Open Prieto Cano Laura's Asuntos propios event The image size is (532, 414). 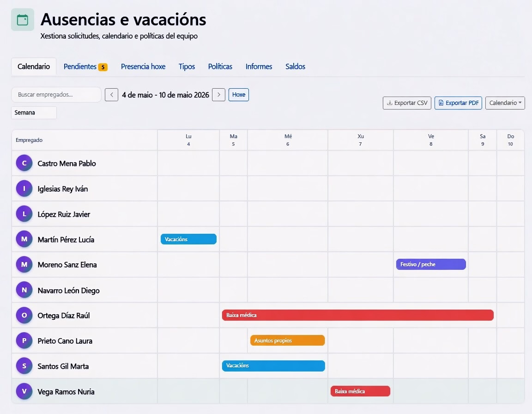coord(287,341)
